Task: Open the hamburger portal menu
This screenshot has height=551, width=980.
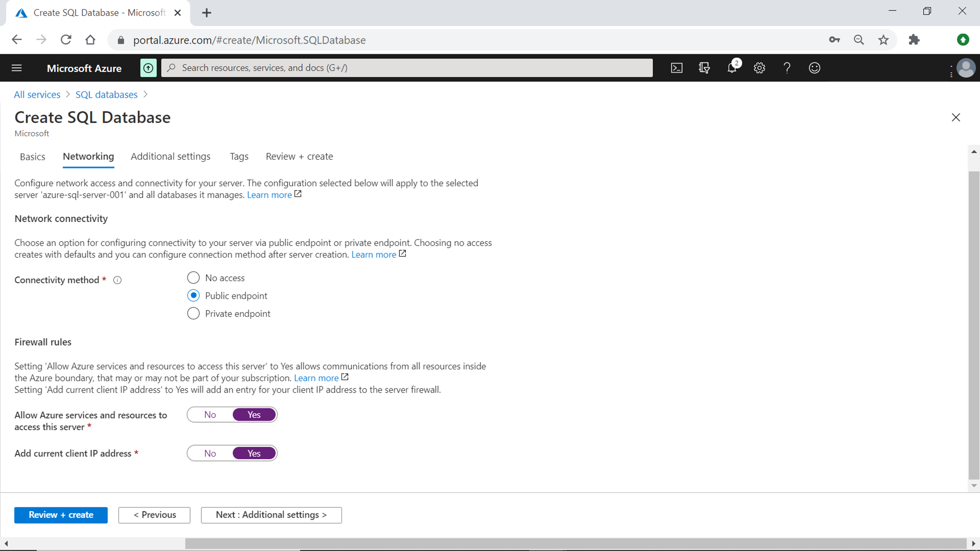Action: 17,68
